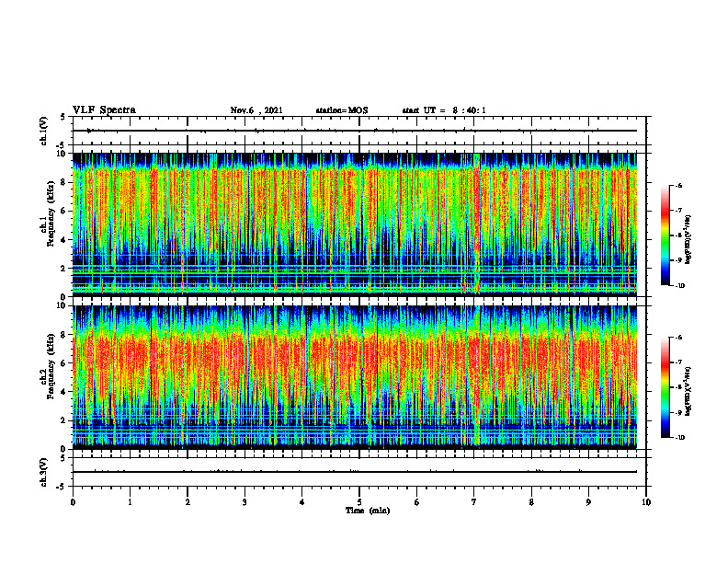Click the "8" kHz tick on ch.1 frequency axis
Viewport: 728px width, 563px height.
coord(63,182)
